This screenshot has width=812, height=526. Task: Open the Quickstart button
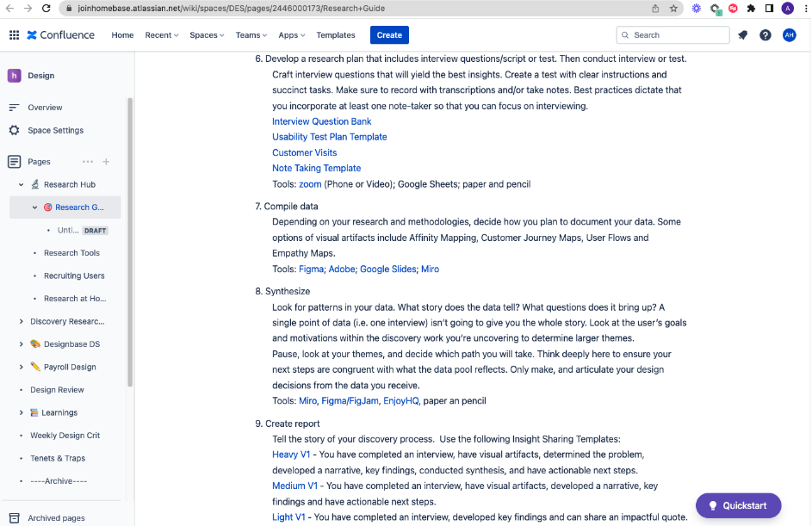[738, 506]
